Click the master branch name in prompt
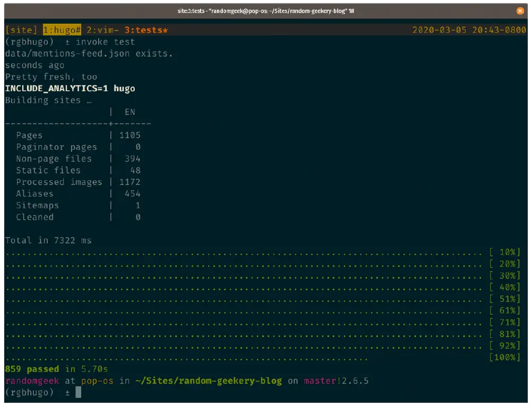The image size is (532, 407). (x=320, y=381)
